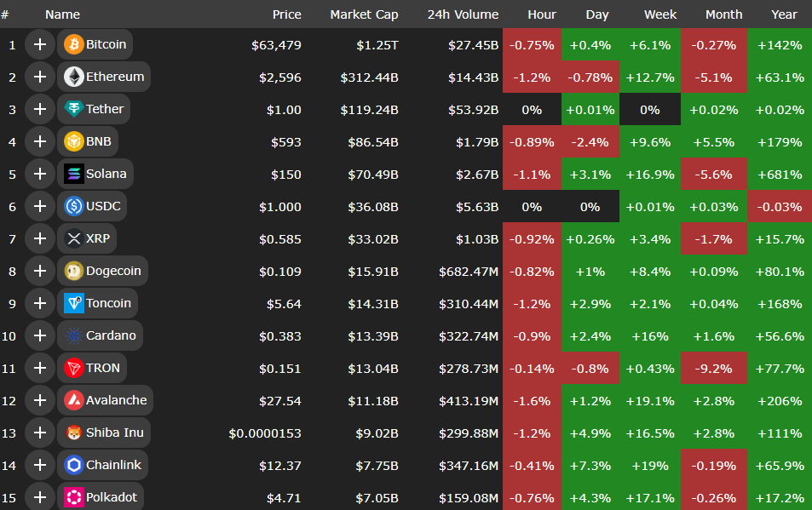Click the Tether logo icon
Screen dimensions: 812x510
pos(73,109)
